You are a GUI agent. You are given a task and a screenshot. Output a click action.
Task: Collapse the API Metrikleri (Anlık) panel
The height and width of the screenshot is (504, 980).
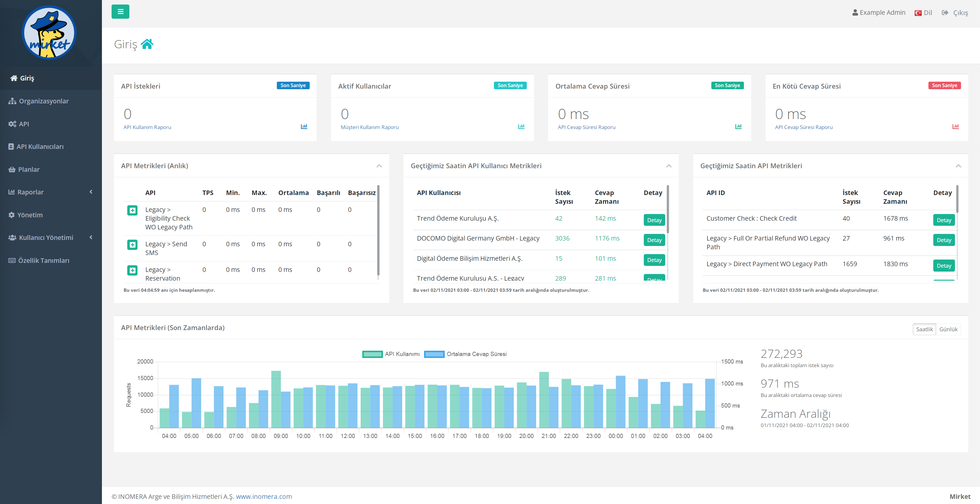379,166
